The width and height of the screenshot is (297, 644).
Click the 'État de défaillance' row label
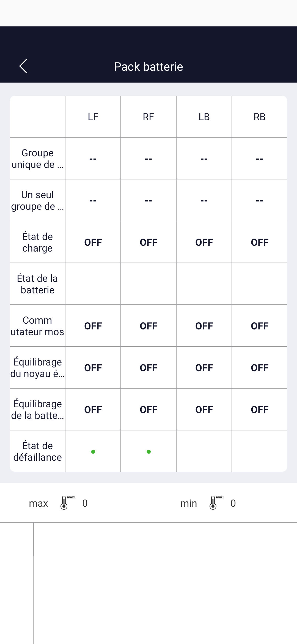coord(37,452)
